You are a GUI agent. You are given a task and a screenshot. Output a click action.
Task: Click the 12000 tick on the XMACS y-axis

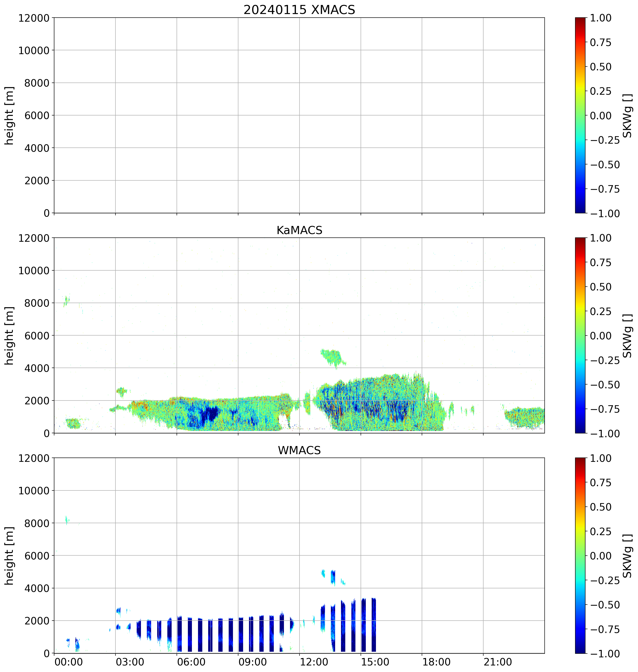coord(34,18)
